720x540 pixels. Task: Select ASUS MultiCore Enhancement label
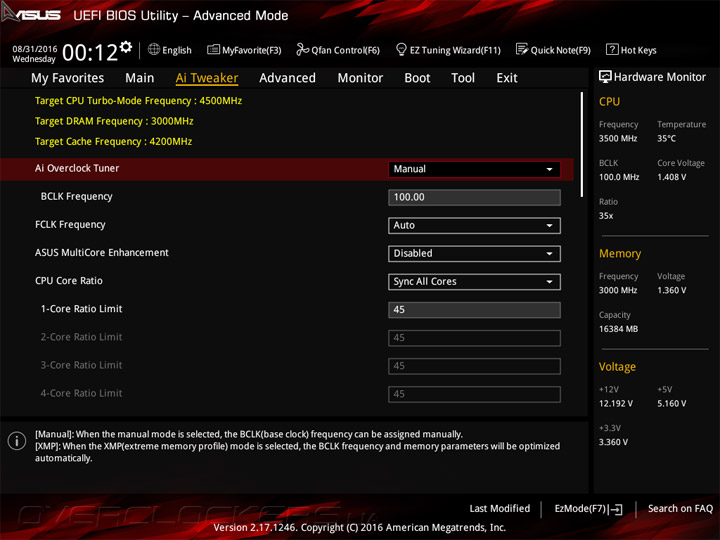(x=101, y=252)
